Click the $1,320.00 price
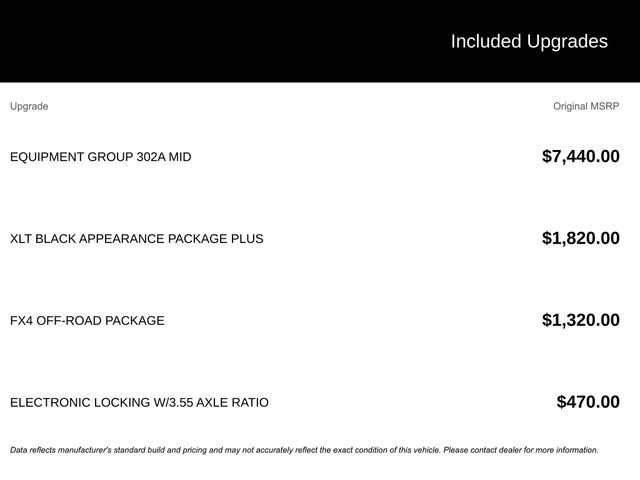The width and height of the screenshot is (640, 480). coord(580,320)
